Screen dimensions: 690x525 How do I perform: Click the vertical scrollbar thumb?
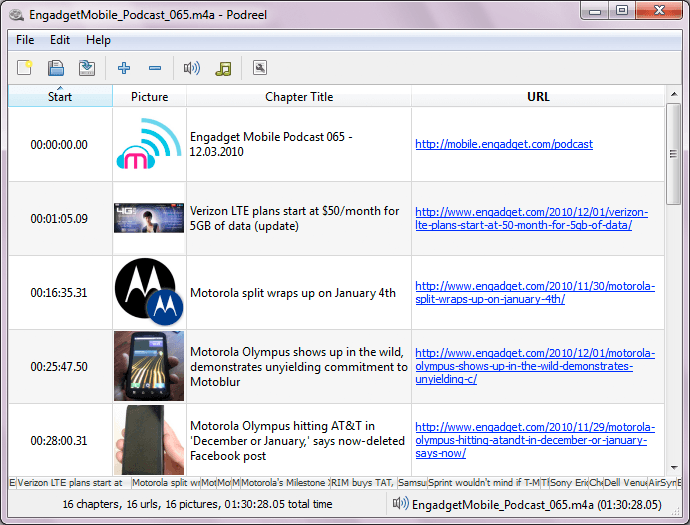click(x=674, y=154)
